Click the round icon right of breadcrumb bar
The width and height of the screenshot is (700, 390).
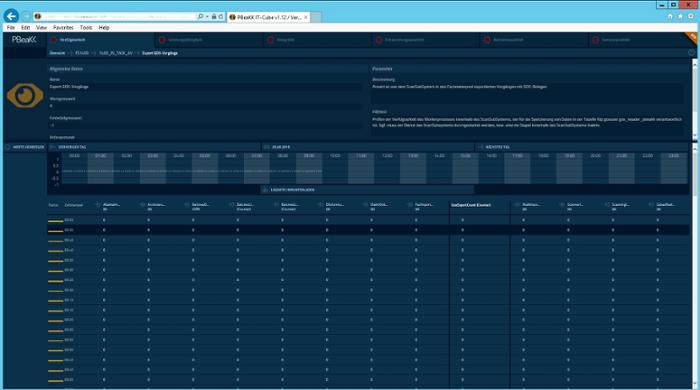click(x=691, y=53)
